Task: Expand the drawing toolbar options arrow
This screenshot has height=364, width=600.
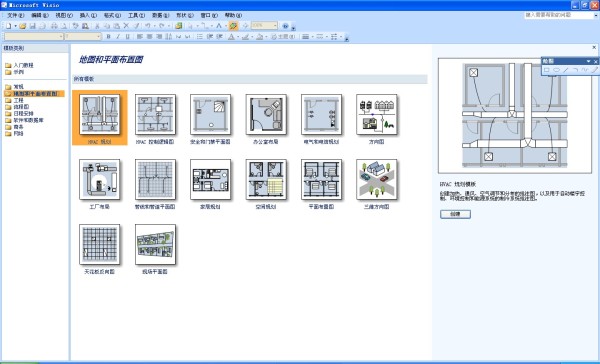Action: (589, 61)
